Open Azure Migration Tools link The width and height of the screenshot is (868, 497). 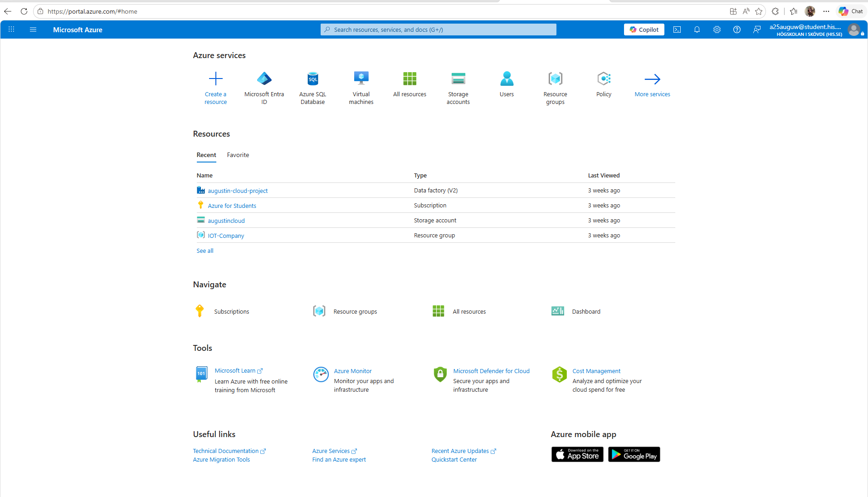tap(221, 459)
